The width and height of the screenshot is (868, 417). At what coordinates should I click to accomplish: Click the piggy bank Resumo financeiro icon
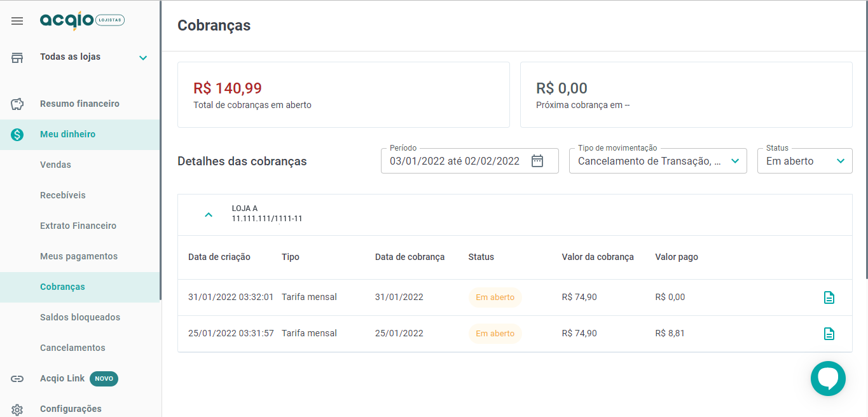tap(17, 104)
